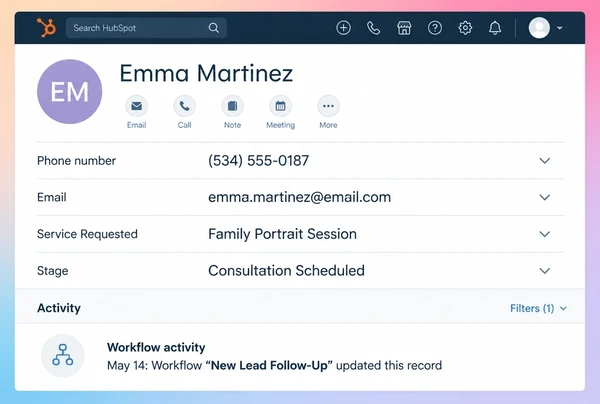Open the help question mark icon
The height and width of the screenshot is (404, 600).
point(435,28)
